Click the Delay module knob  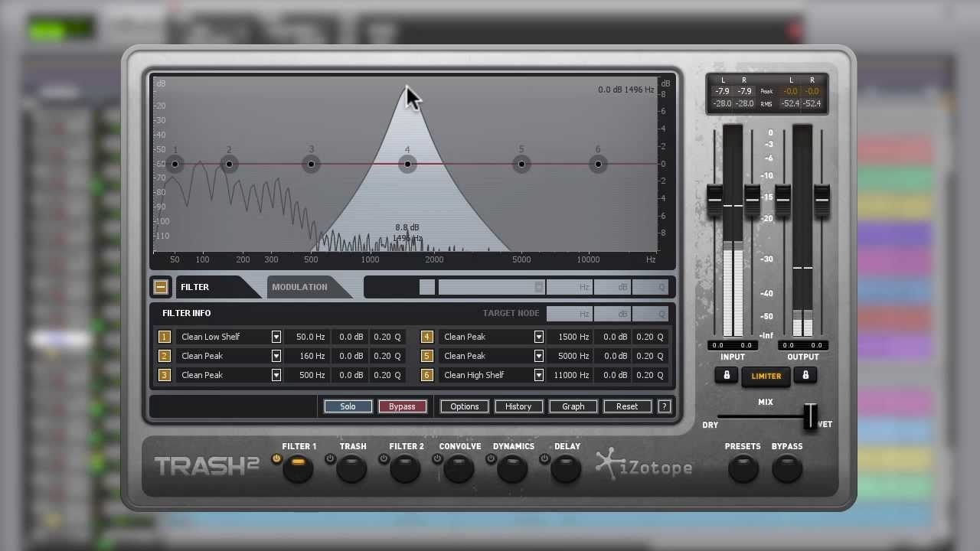point(566,468)
